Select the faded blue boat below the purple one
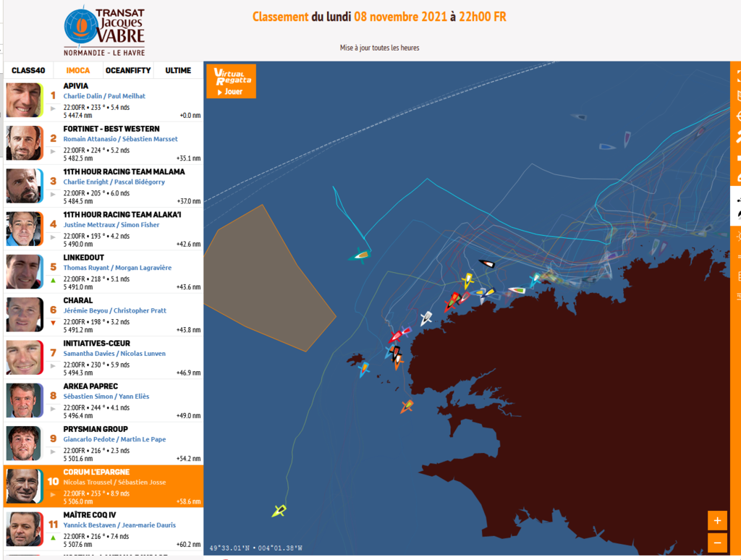Screen dimensions: 741x560 [x=607, y=147]
